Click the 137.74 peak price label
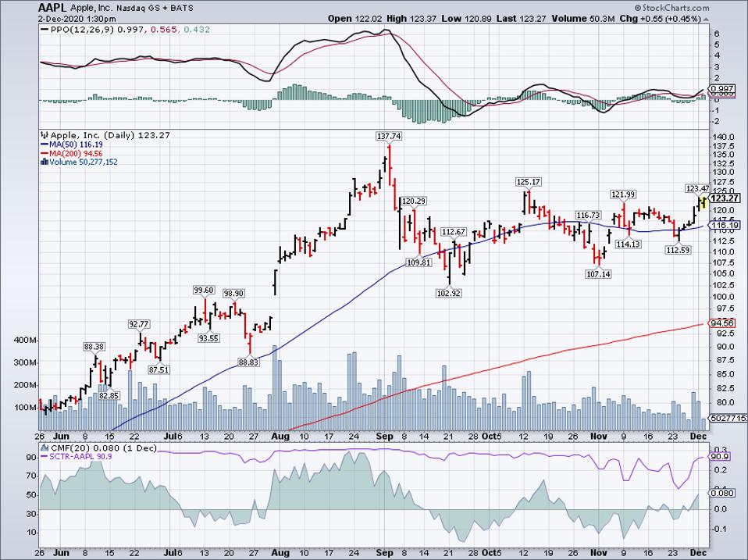748x560 pixels. click(x=389, y=136)
